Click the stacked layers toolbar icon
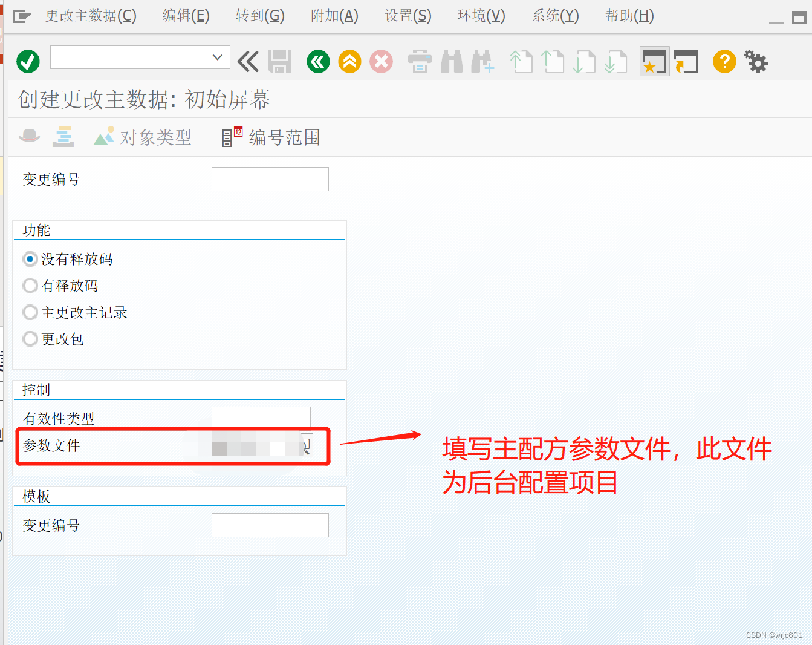Screen dimensions: 812x645 pos(63,136)
